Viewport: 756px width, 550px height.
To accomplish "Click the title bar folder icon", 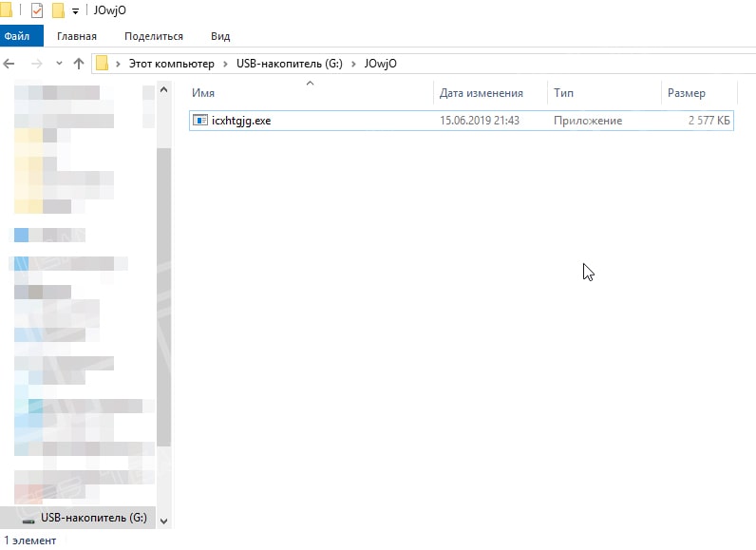I will click(x=6, y=10).
